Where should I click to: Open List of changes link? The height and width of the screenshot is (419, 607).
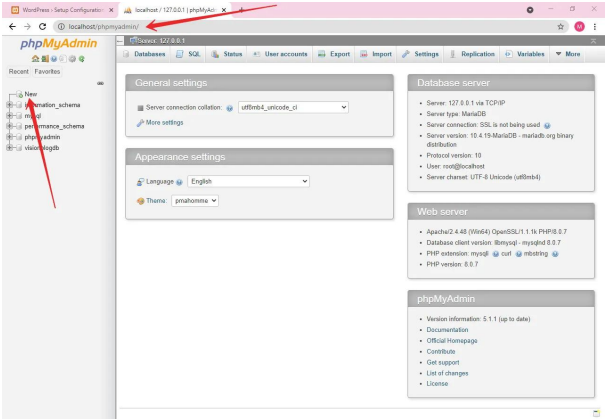[447, 373]
